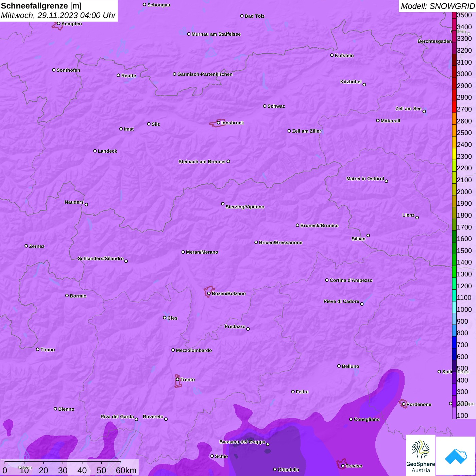Click the Sillian label
This screenshot has height=476, width=476.
click(x=358, y=239)
